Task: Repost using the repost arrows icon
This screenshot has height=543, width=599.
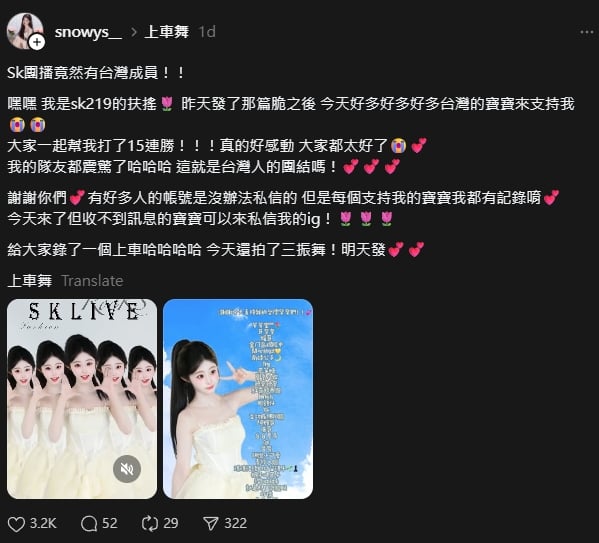Action: [x=150, y=524]
